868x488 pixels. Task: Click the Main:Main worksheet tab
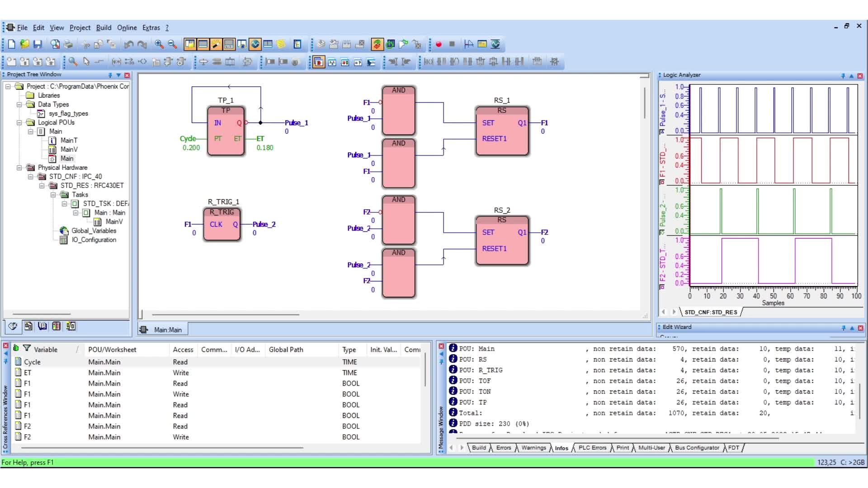click(x=168, y=329)
